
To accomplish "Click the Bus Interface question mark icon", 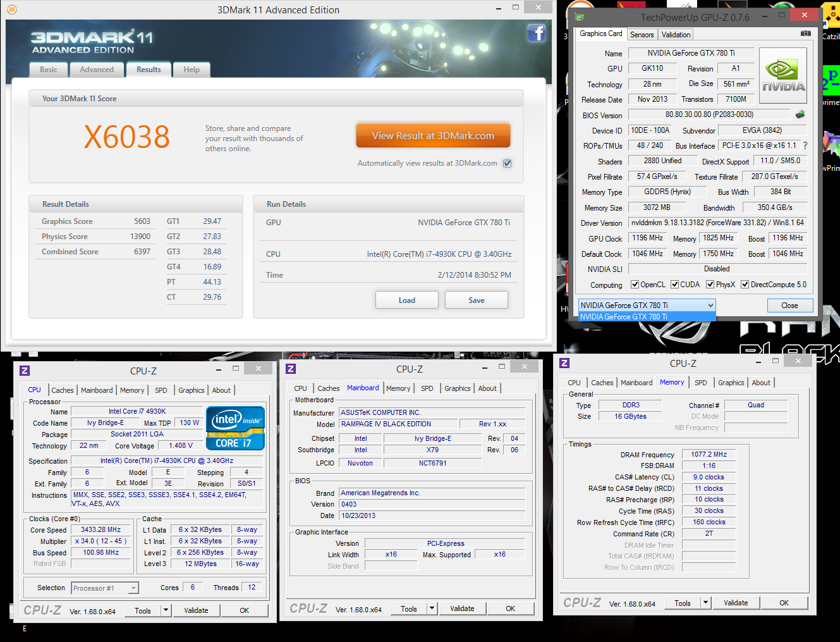I will point(805,145).
